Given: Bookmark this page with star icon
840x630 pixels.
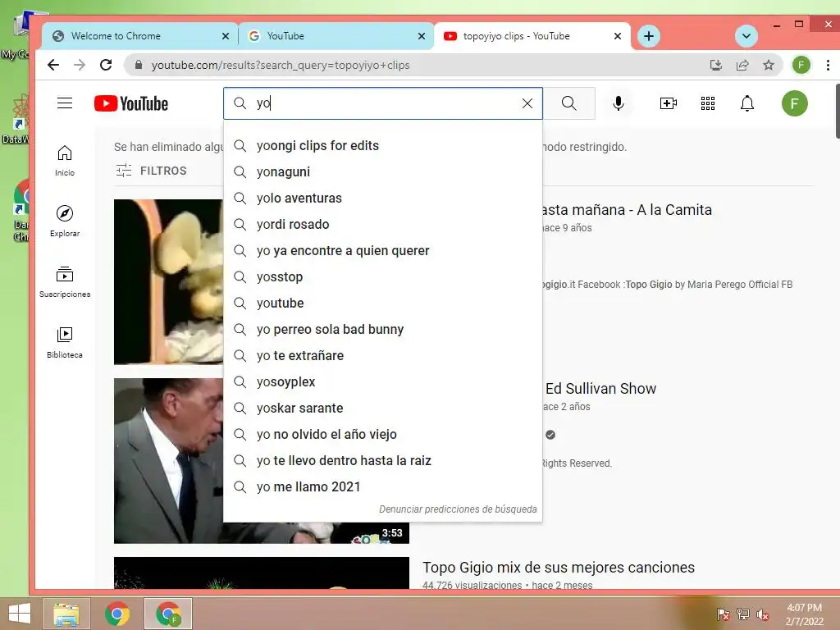Looking at the screenshot, I should (x=769, y=65).
